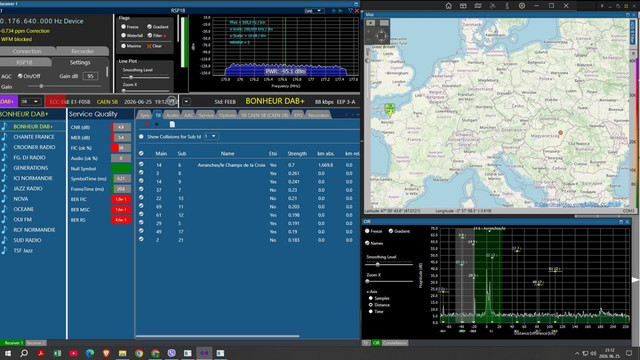
Task: Enable Show Collisions for Sub Id
Action: click(x=141, y=136)
